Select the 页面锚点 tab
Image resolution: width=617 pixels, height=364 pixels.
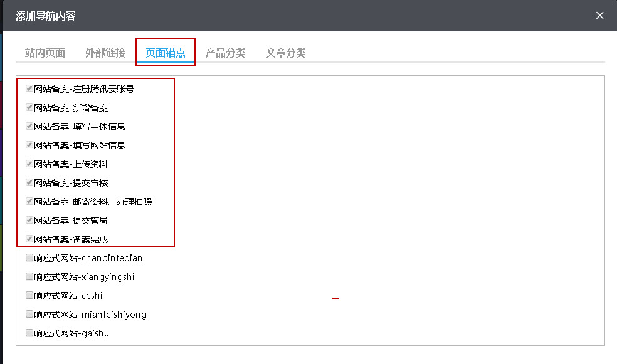(x=166, y=53)
